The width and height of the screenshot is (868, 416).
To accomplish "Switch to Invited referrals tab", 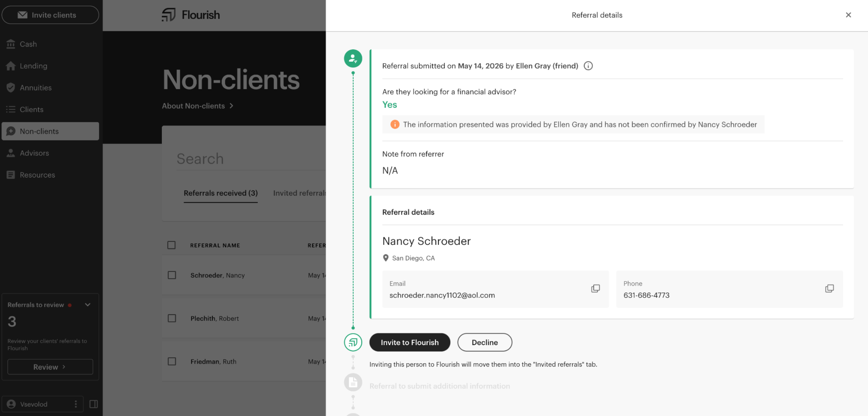I will click(x=299, y=193).
